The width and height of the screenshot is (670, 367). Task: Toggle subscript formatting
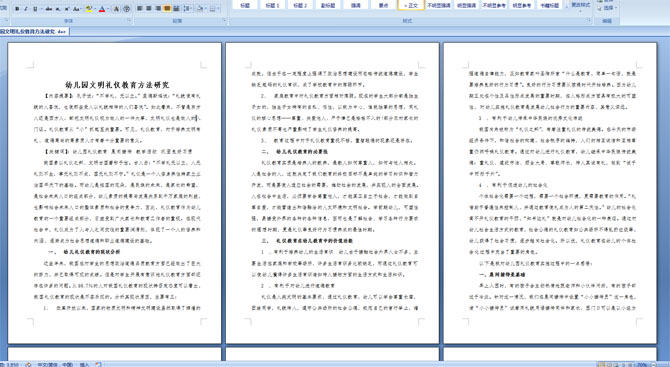tap(58, 9)
